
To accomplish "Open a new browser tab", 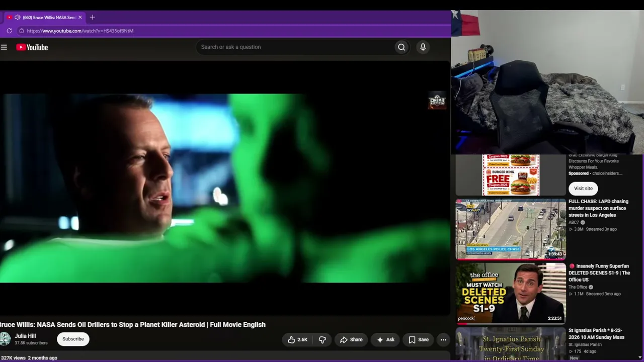I will pyautogui.click(x=92, y=17).
